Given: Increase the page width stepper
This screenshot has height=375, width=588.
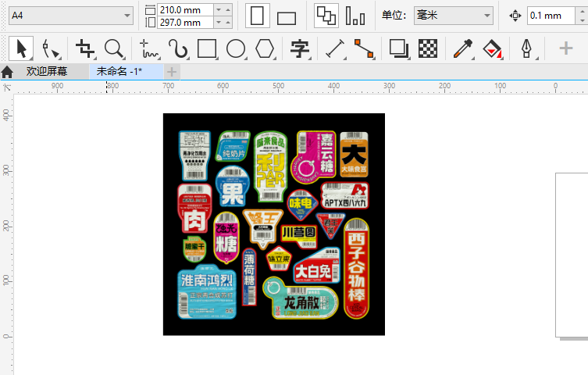Looking at the screenshot, I should click(x=228, y=9).
